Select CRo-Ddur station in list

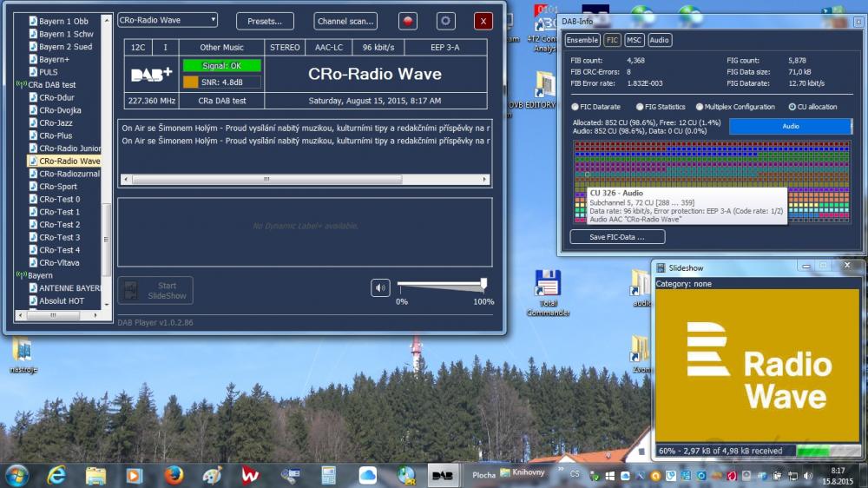[x=56, y=97]
